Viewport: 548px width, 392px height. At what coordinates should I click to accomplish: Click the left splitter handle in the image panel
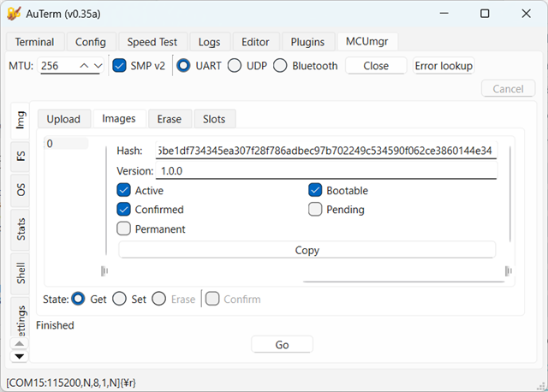click(104, 270)
